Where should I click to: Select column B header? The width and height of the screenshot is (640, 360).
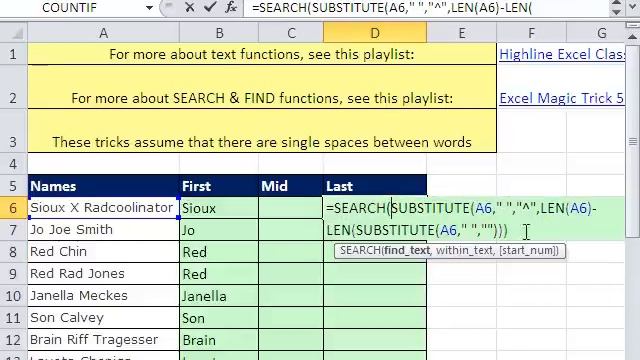click(x=219, y=33)
